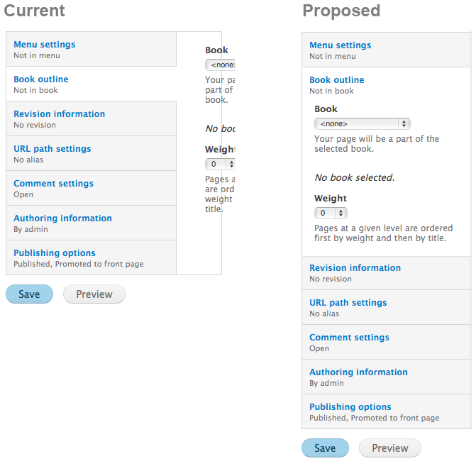Open Menu settings tab in Current panel
476x461 pixels.
[45, 45]
